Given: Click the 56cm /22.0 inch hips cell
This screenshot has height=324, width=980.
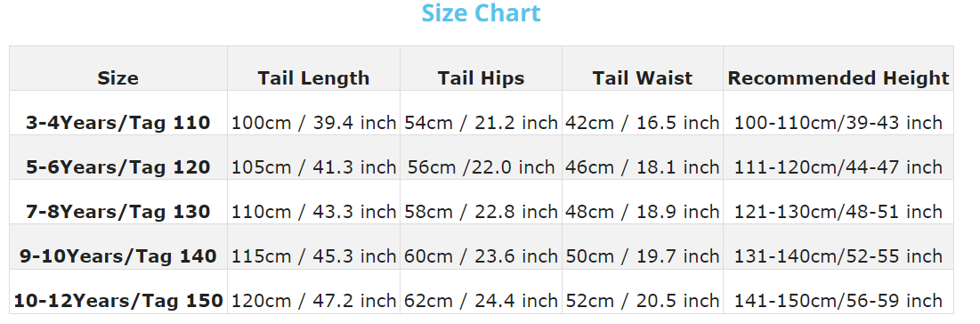Looking at the screenshot, I should (481, 167).
